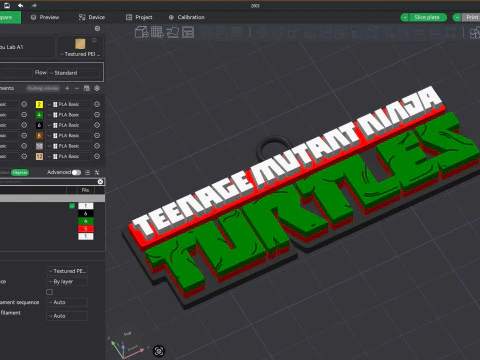
Task: Click the Print button
Action: [471, 17]
